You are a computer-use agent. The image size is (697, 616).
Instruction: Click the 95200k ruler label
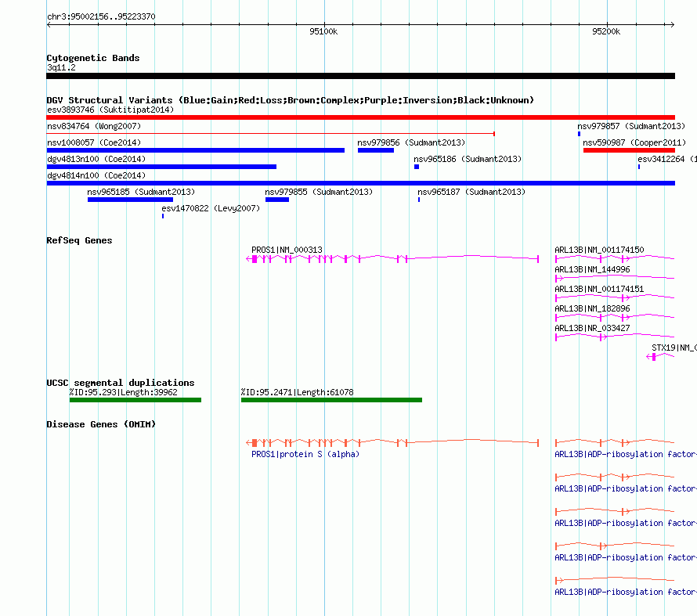(606, 31)
